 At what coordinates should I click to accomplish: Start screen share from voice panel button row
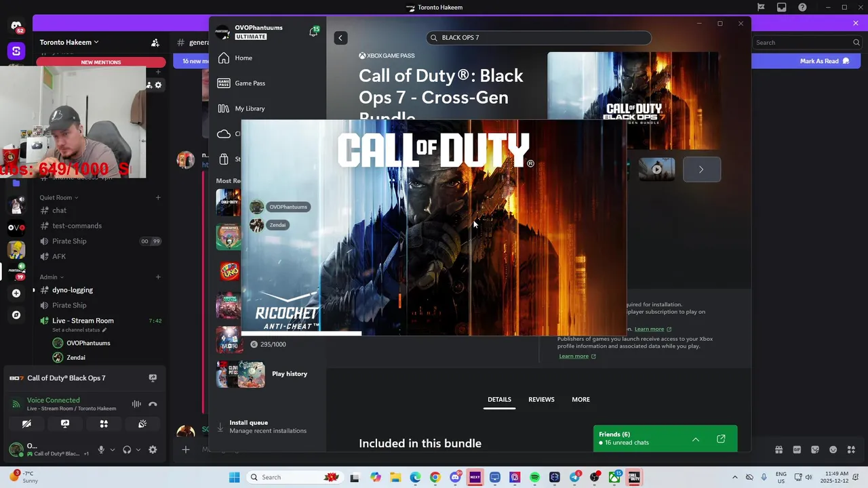(65, 424)
